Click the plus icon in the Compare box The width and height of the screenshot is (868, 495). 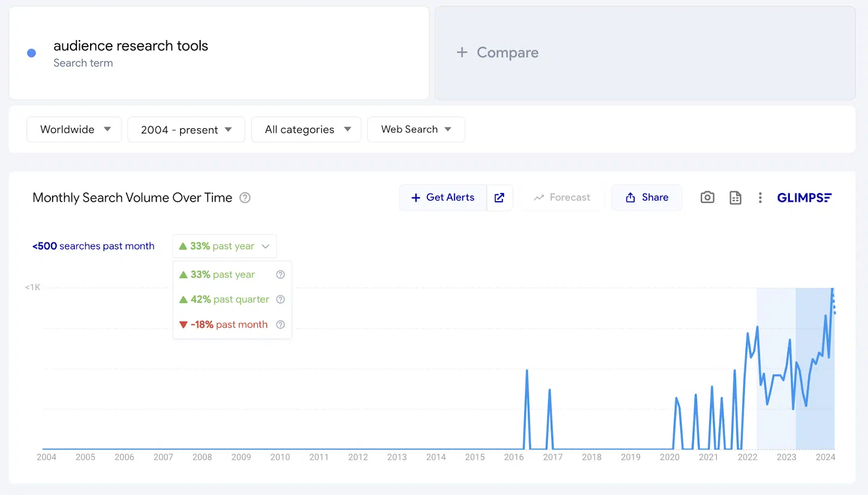tap(462, 52)
